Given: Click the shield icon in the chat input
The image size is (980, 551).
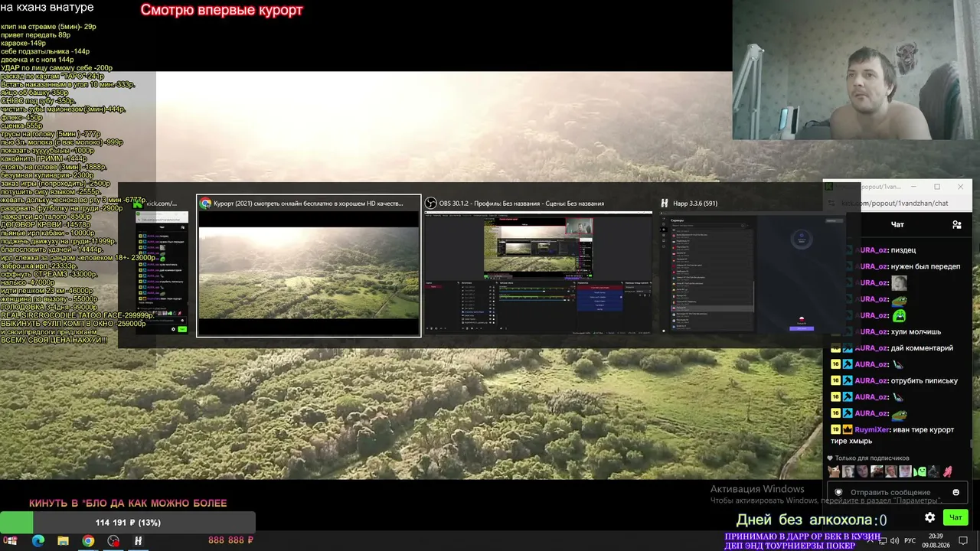Looking at the screenshot, I should click(839, 492).
